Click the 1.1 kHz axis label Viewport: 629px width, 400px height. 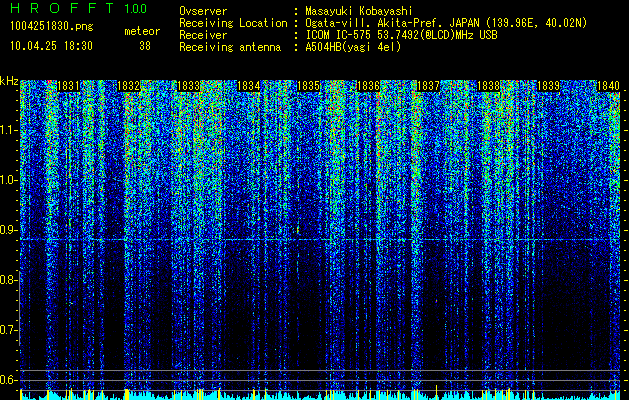pos(8,130)
